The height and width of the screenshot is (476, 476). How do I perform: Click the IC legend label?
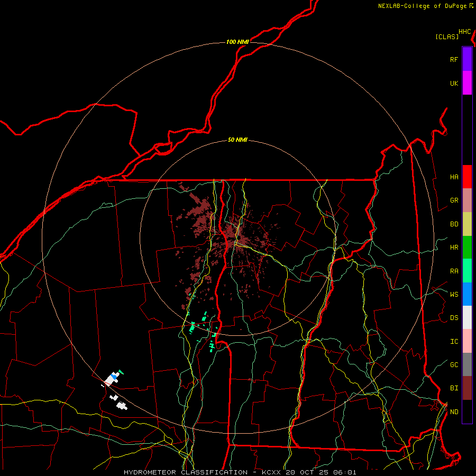click(x=454, y=341)
